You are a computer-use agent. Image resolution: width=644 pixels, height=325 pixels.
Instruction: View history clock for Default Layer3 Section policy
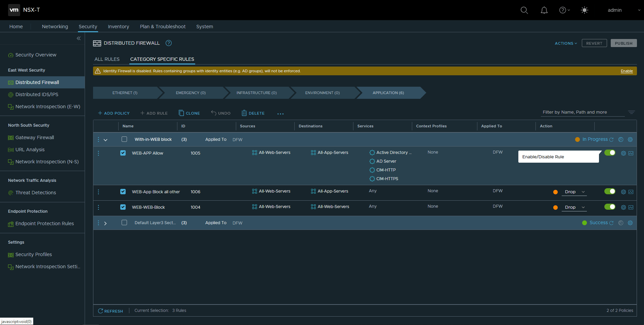621,223
